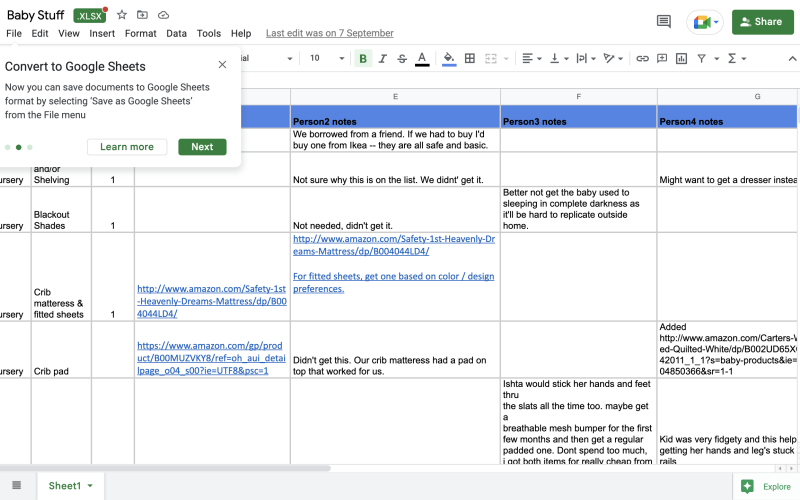Toggle strikethrough formatting
This screenshot has height=500, width=800.
pos(402,59)
